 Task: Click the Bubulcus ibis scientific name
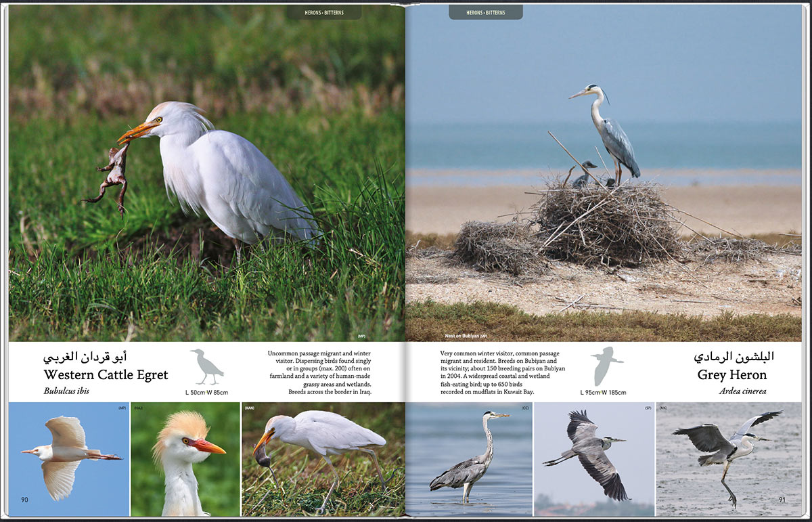[x=66, y=391]
